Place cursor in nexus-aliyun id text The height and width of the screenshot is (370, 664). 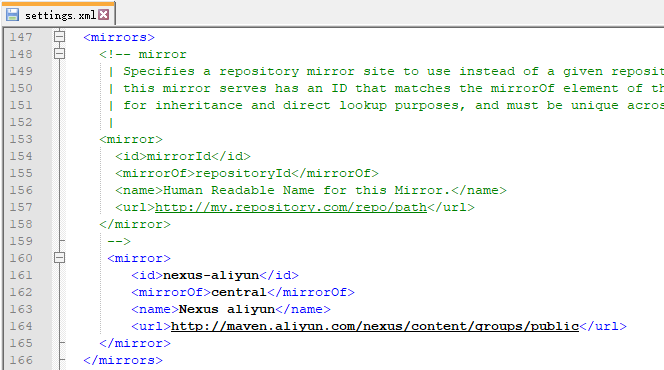211,275
